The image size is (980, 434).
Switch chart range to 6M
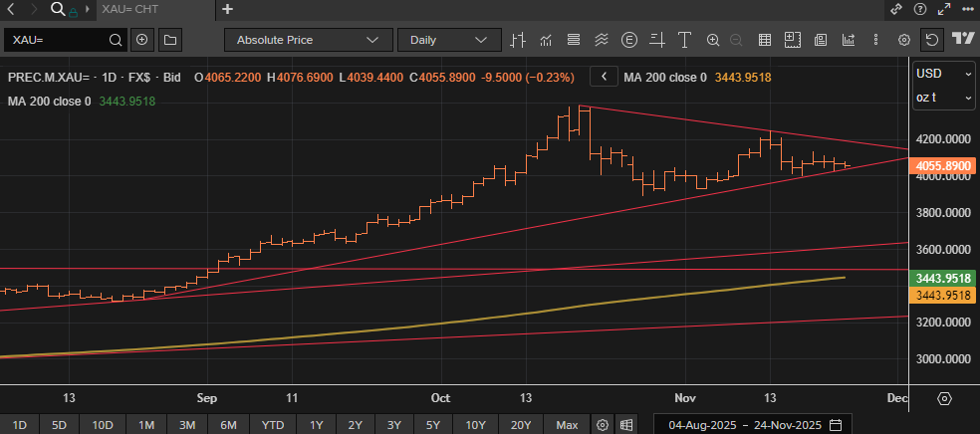coord(228,425)
